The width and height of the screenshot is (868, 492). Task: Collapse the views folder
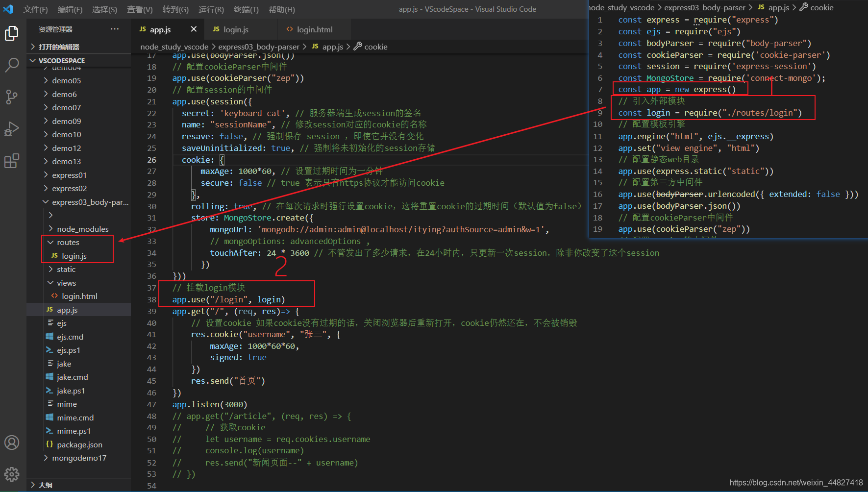pyautogui.click(x=78, y=283)
